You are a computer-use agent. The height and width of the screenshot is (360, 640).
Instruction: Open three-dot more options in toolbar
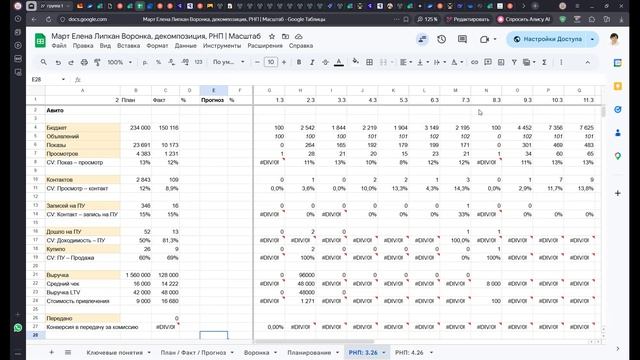point(561,62)
